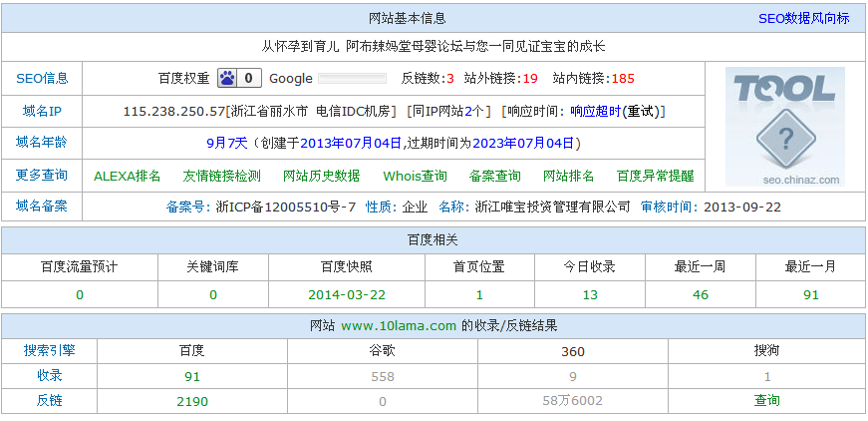This screenshot has height=421, width=868.
Task: Open Baidu snapshot date 2014-03-22
Action: point(346,294)
